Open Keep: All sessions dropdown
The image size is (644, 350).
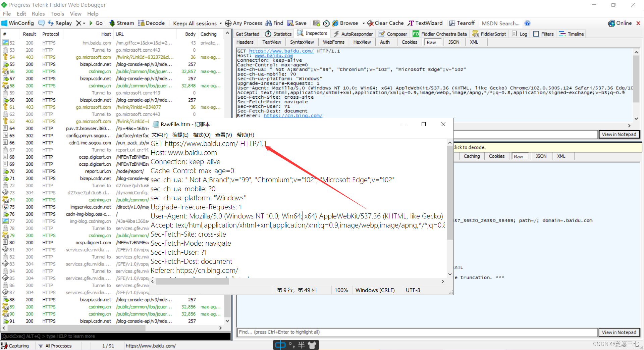click(x=197, y=23)
